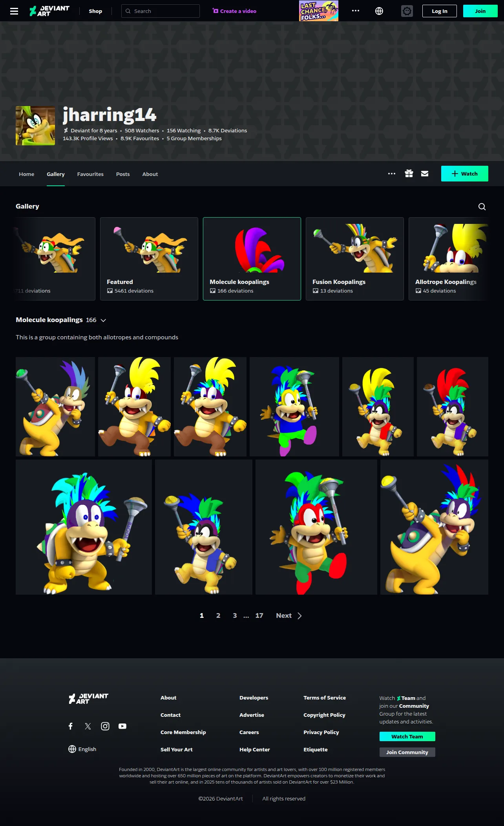
Task: Open footer Sell Your Art link
Action: pos(177,749)
